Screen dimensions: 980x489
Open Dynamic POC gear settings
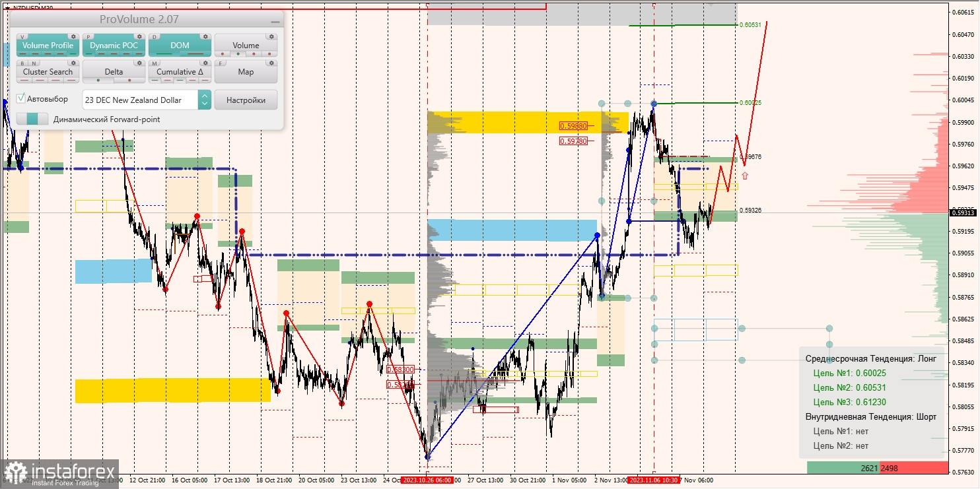(139, 36)
